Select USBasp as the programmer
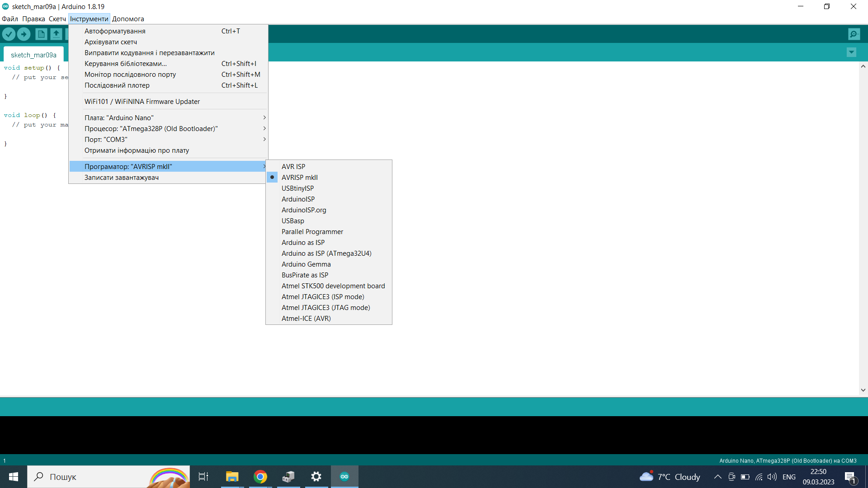 (292, 221)
